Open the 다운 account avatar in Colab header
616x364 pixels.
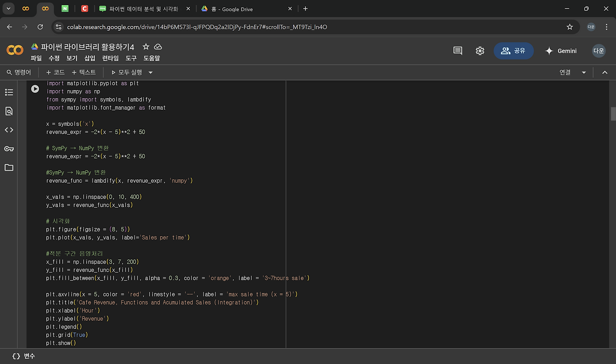coord(599,50)
